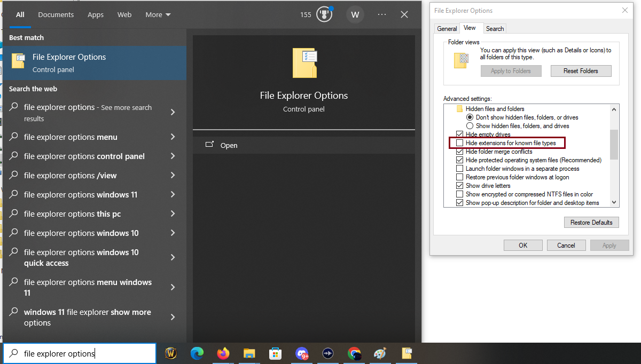Launch Firefox from the taskbar

(223, 353)
